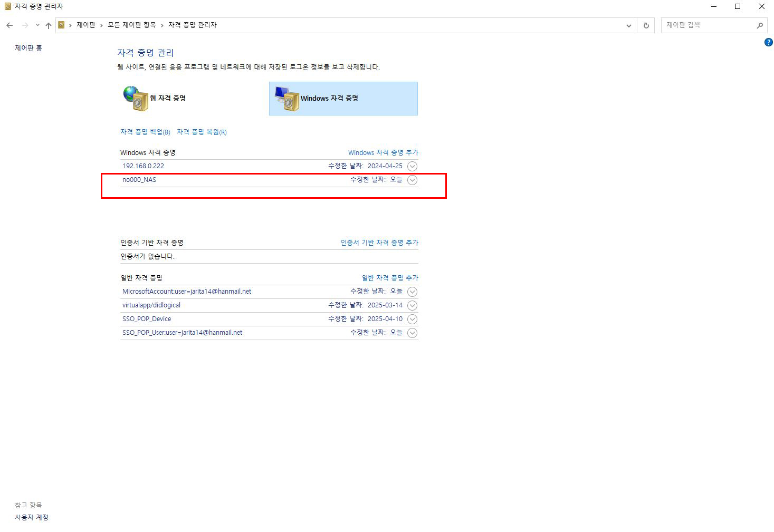This screenshot has height=532, width=774.
Task: Click the refresh button next to address bar
Action: (x=646, y=25)
